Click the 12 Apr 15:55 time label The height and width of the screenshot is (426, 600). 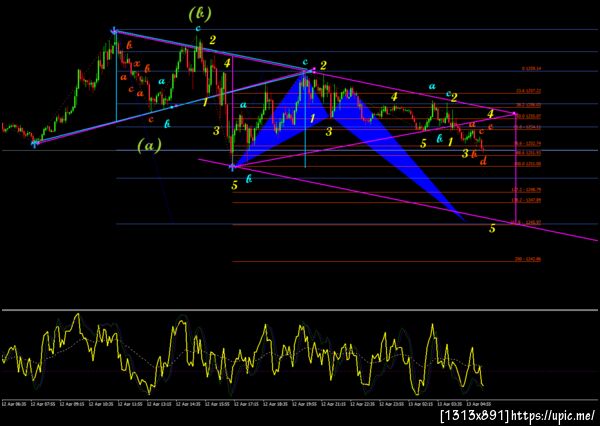(x=216, y=404)
